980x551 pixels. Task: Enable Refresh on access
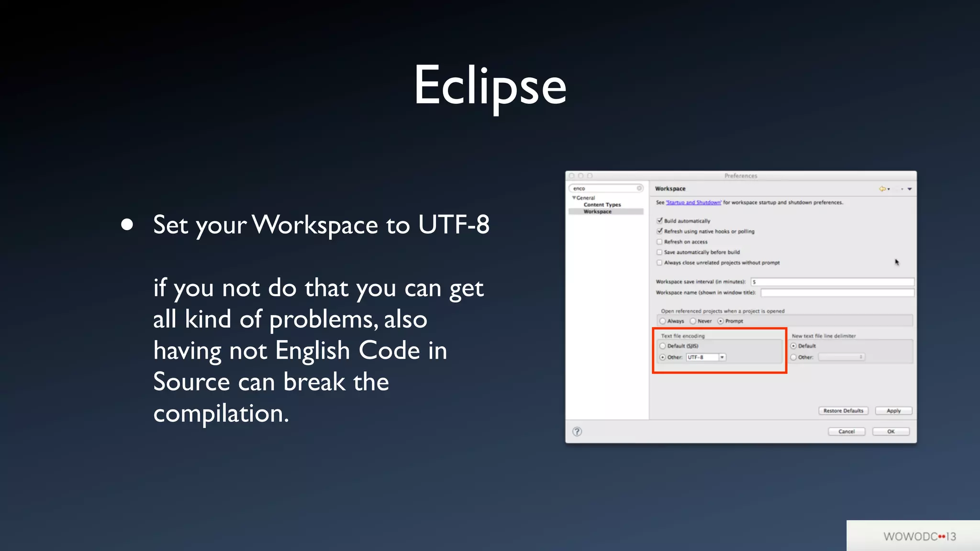click(659, 242)
